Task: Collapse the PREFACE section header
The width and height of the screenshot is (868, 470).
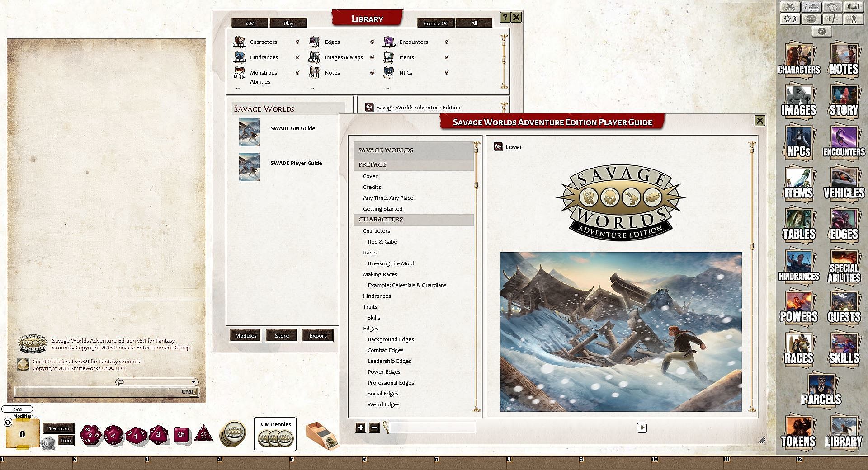Action: [x=414, y=164]
